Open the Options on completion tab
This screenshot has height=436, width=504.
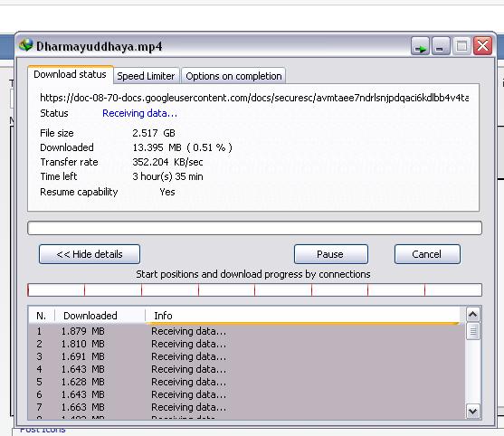tap(233, 76)
